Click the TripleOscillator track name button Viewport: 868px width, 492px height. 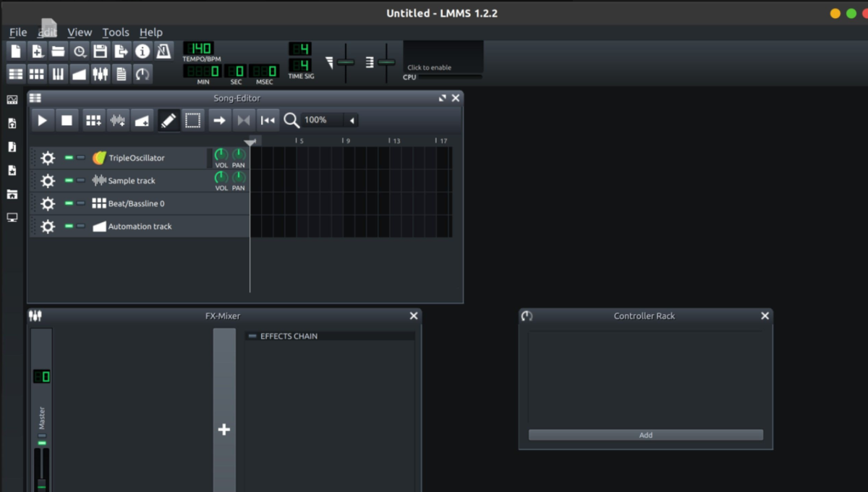(148, 158)
